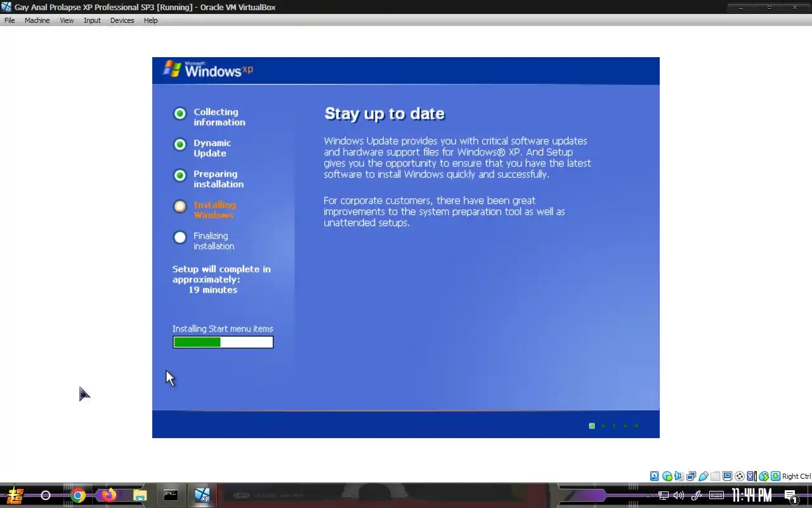
Task: Open the File menu
Action: (x=10, y=20)
